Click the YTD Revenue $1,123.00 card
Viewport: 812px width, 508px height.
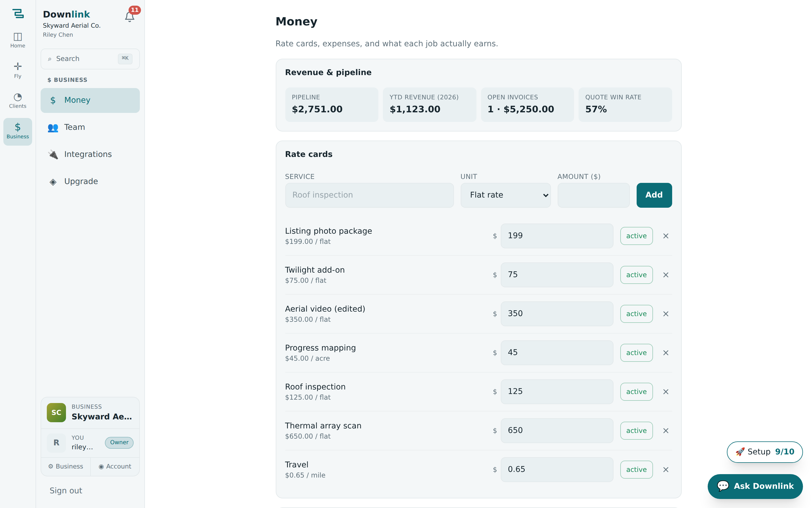pyautogui.click(x=429, y=104)
